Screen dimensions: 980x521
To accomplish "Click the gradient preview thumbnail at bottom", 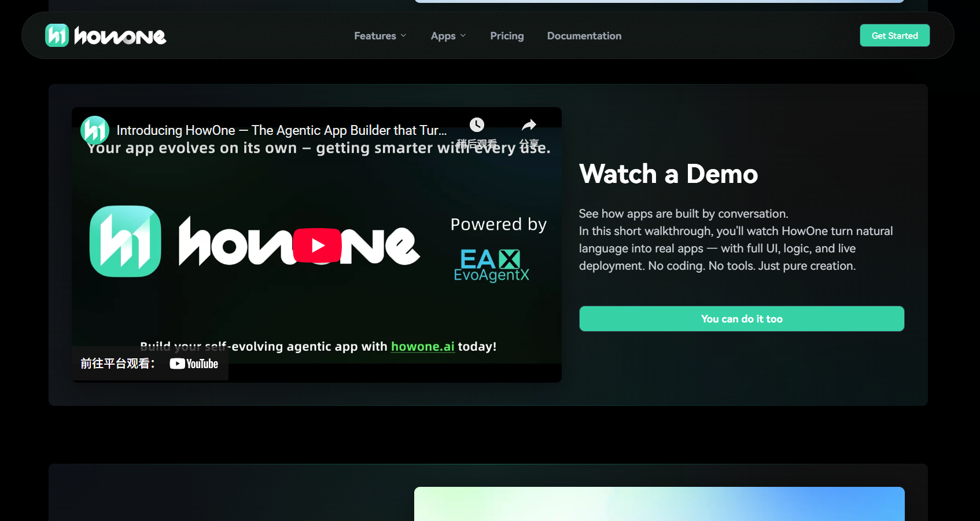I will tap(660, 504).
